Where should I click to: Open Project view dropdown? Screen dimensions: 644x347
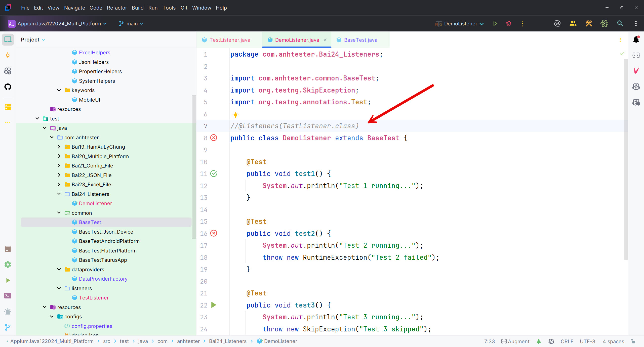pos(33,40)
